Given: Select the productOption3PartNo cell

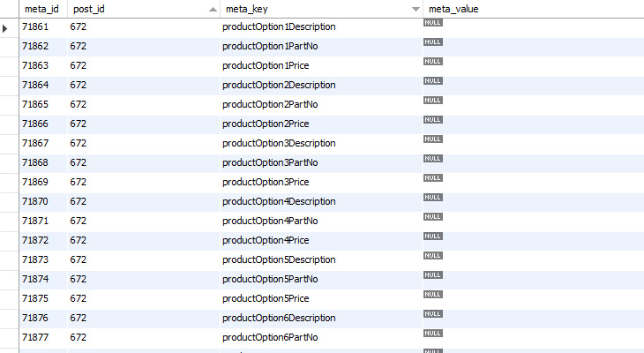Looking at the screenshot, I should (270, 163).
